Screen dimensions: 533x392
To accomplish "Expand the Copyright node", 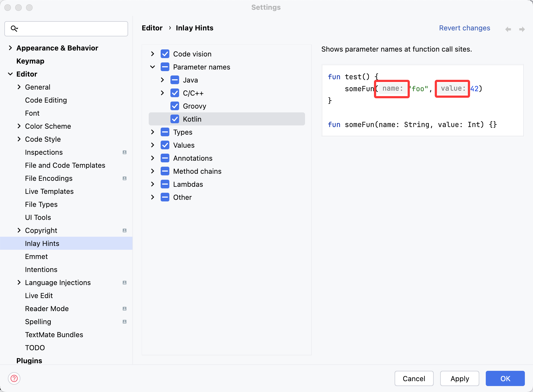I will tap(19, 230).
